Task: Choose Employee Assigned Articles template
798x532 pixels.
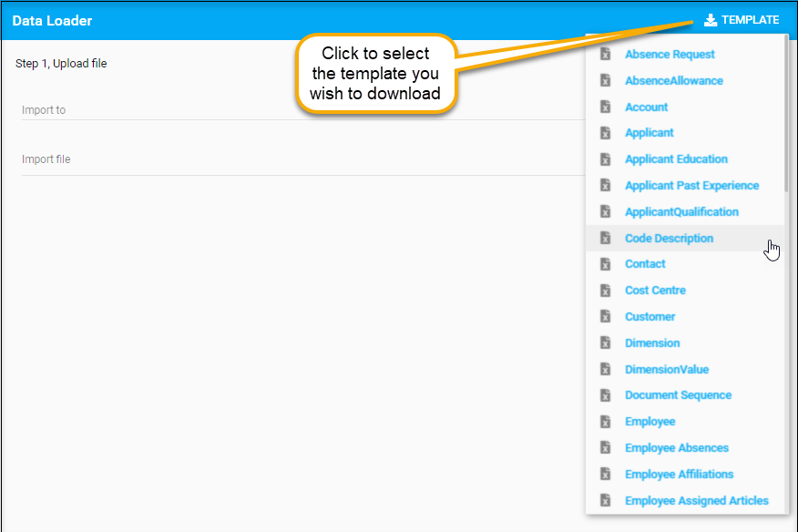Action: pos(696,501)
